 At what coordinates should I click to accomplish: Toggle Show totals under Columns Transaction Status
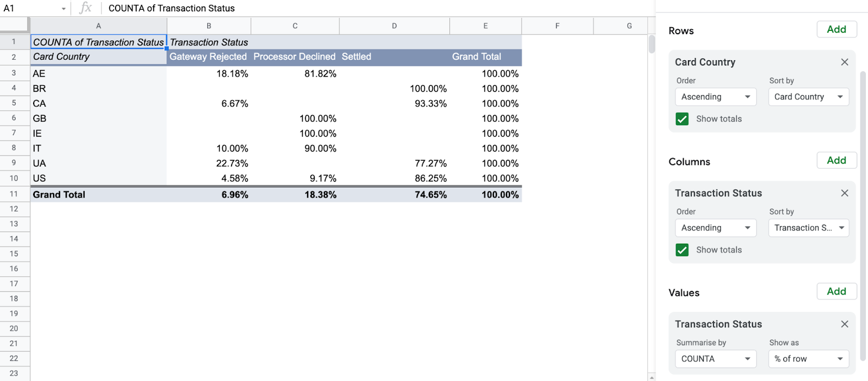pos(682,250)
